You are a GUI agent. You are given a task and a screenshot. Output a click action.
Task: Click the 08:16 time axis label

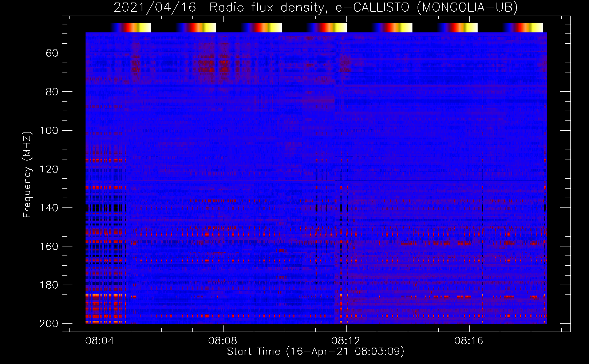pos(469,341)
